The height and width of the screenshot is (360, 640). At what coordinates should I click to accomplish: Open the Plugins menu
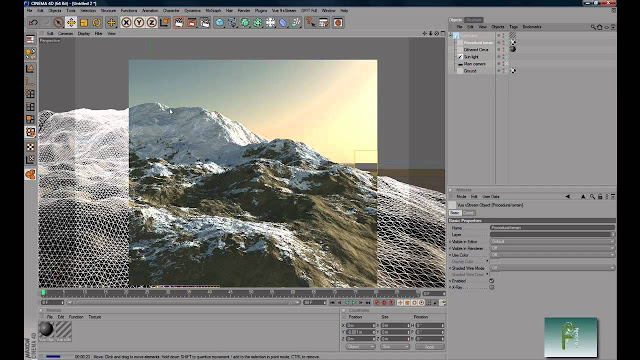point(261,11)
